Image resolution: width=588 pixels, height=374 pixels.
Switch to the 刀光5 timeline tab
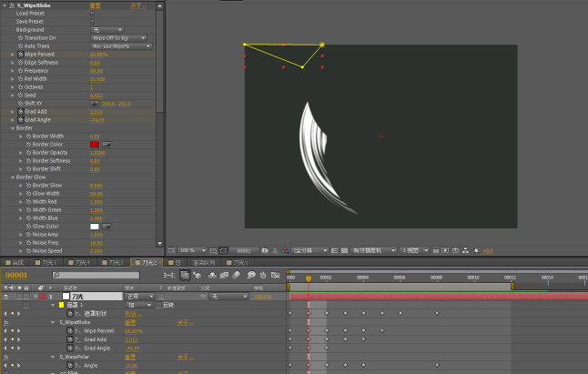click(x=113, y=263)
